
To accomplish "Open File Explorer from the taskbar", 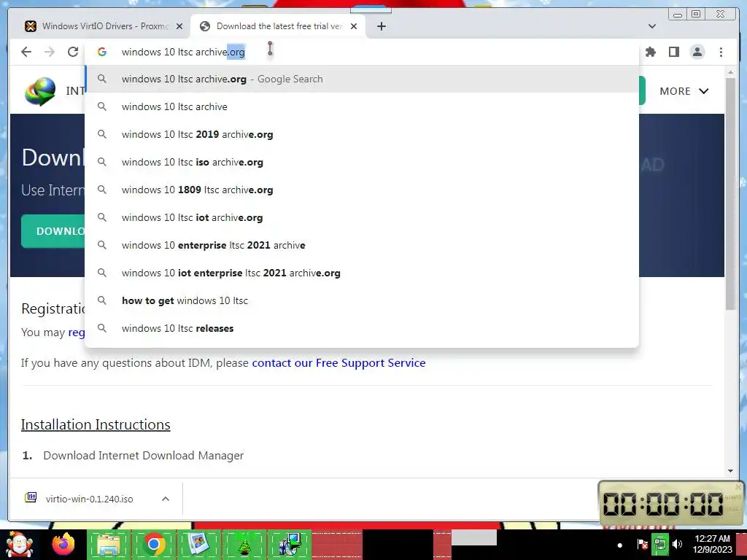I will 109,544.
